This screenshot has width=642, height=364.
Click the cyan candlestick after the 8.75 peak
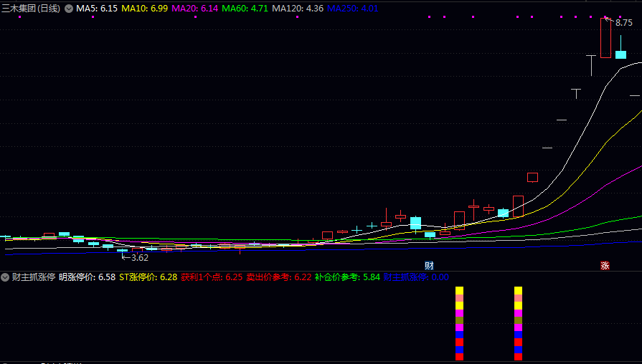(620, 54)
